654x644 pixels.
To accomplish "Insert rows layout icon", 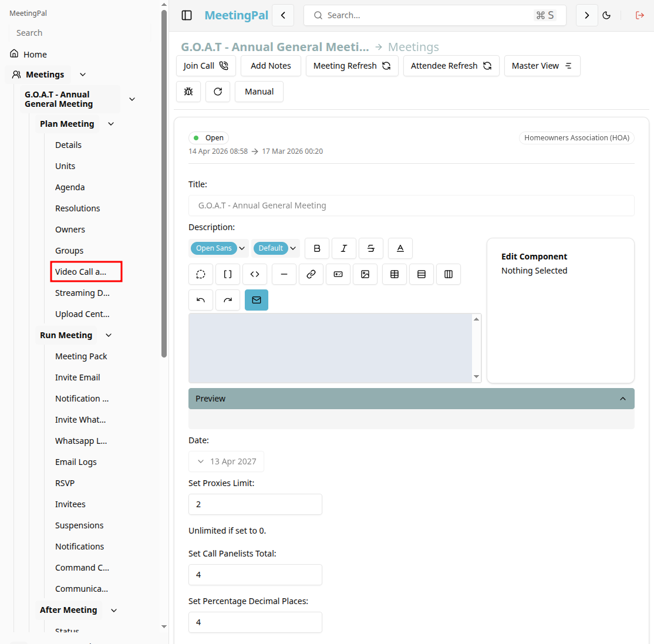I will pyautogui.click(x=422, y=274).
